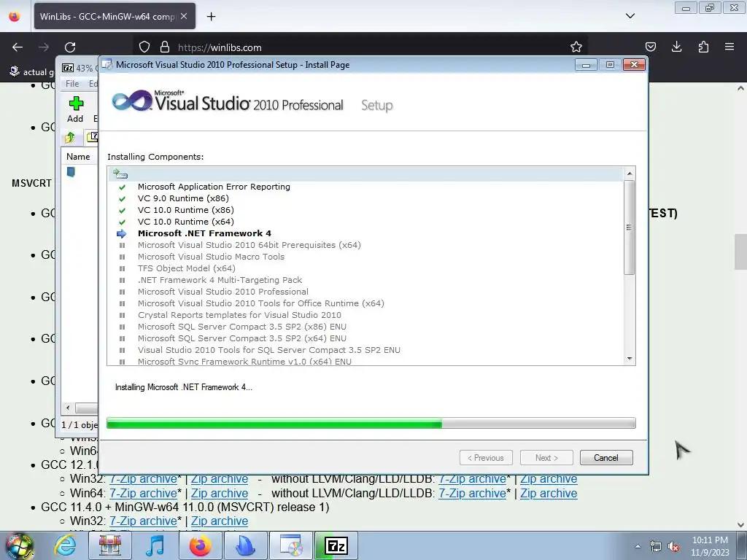Click the disabled Previous button

[x=486, y=458]
